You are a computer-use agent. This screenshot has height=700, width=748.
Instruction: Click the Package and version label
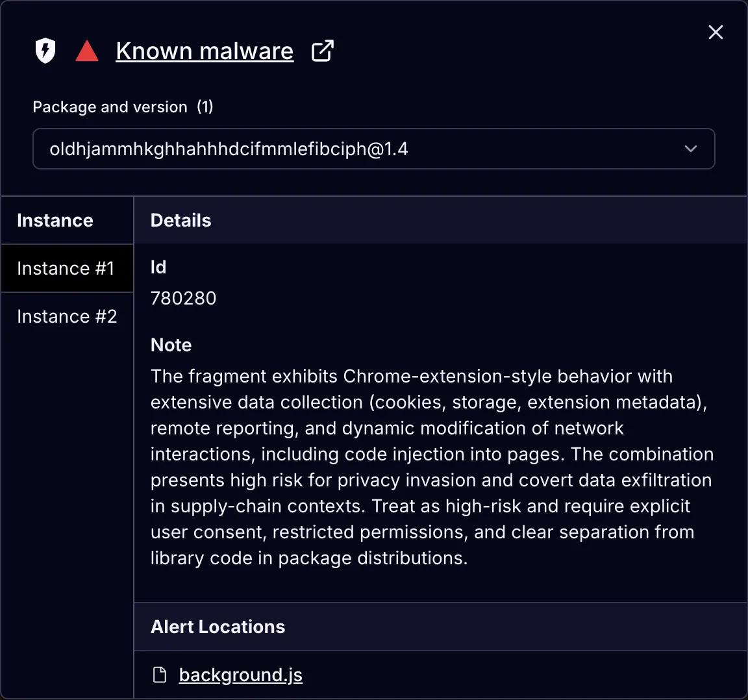(x=110, y=107)
